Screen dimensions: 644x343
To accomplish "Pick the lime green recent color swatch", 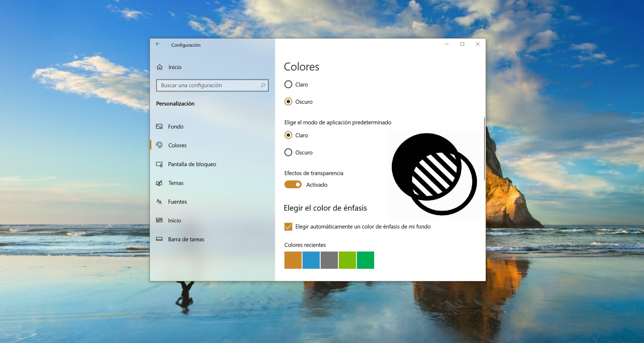I will click(347, 260).
